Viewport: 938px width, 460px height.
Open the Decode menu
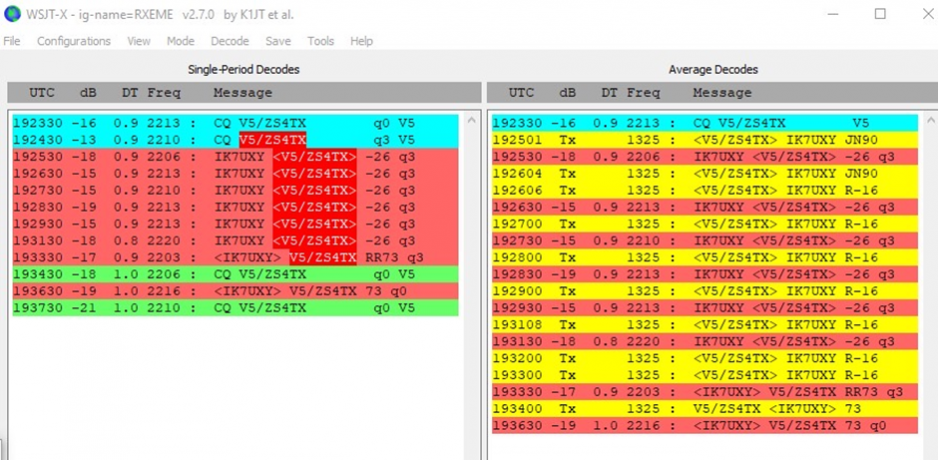click(x=230, y=41)
